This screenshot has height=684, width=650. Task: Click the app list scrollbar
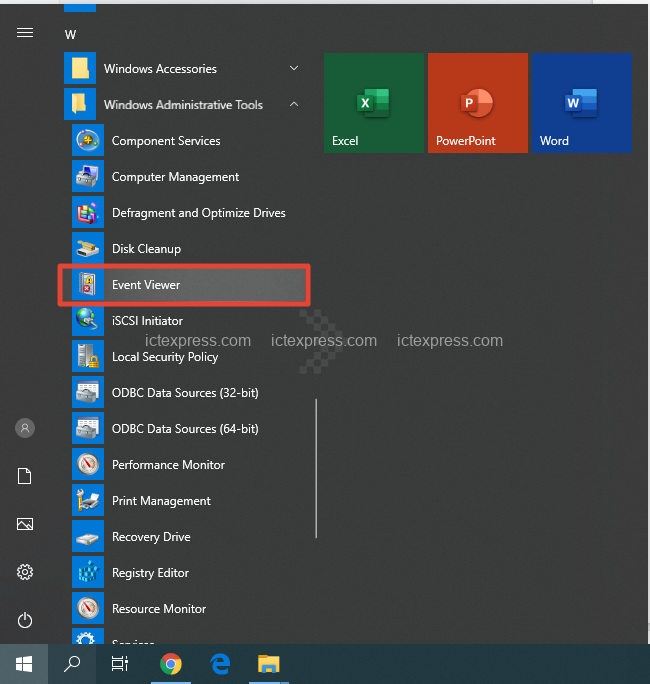(316, 468)
